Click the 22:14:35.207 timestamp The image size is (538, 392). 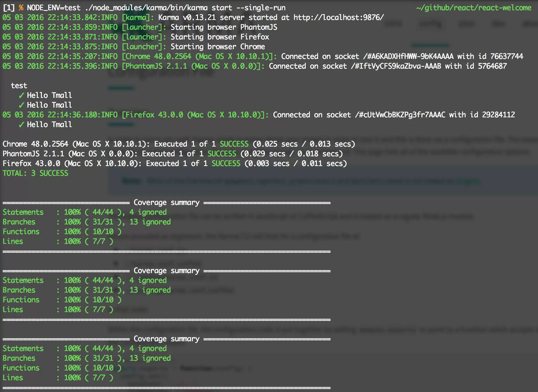[73, 56]
